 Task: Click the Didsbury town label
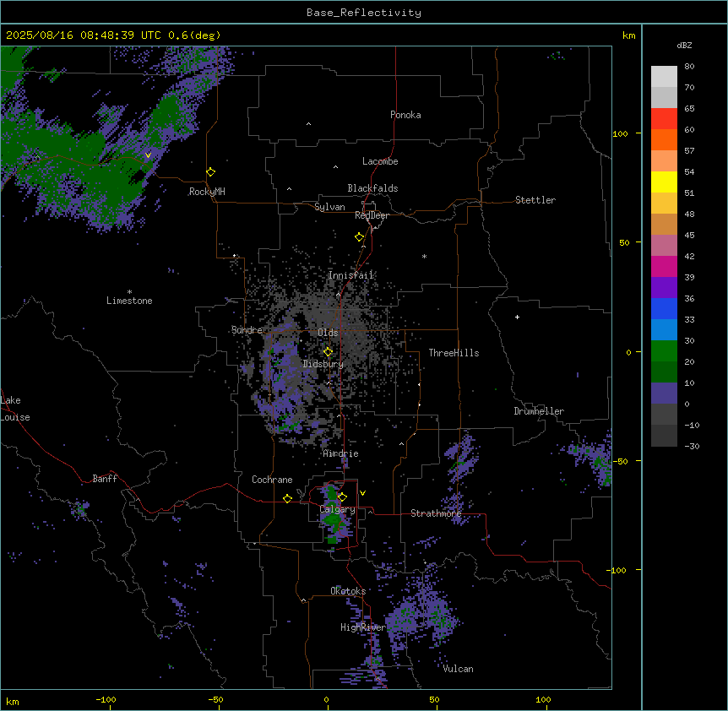(x=323, y=364)
